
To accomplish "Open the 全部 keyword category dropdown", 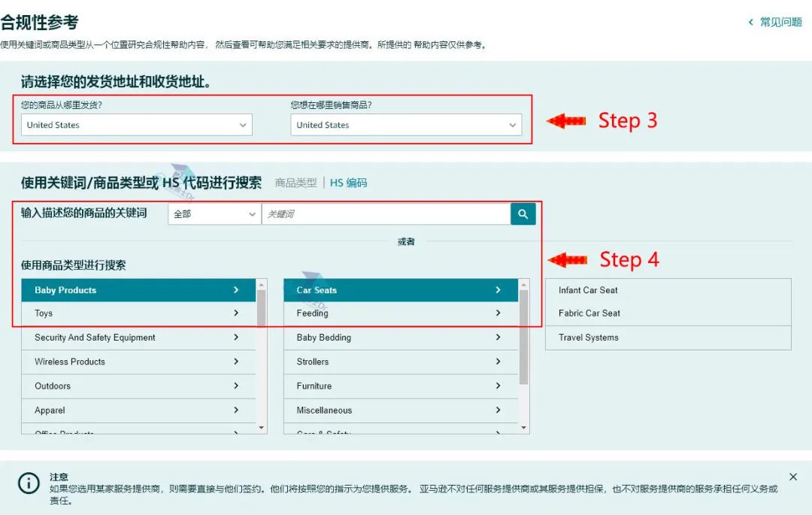I will (214, 214).
